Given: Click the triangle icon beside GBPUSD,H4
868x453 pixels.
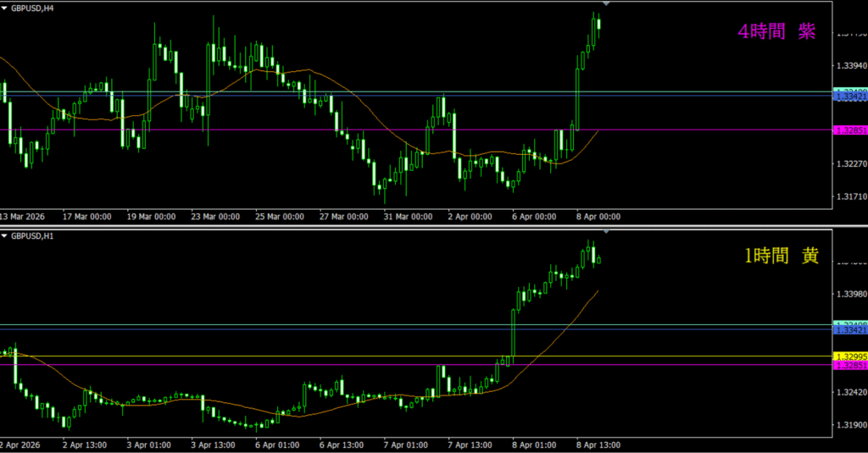Looking at the screenshot, I should click(4, 8).
